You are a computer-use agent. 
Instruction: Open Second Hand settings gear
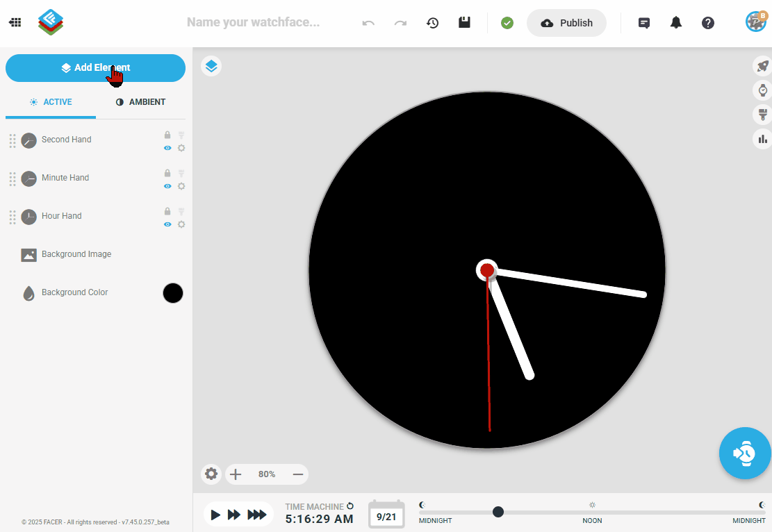click(x=181, y=148)
